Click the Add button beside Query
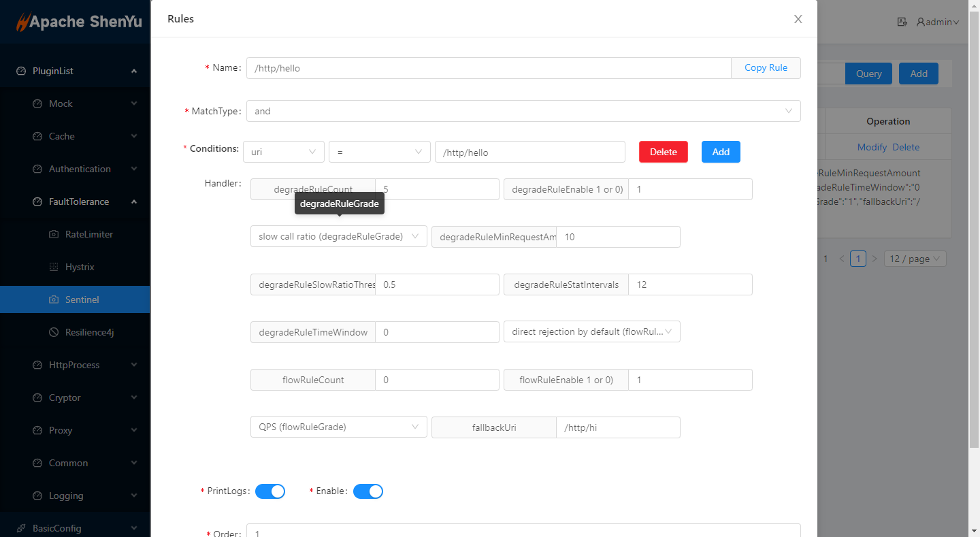This screenshot has height=537, width=980. pos(919,74)
